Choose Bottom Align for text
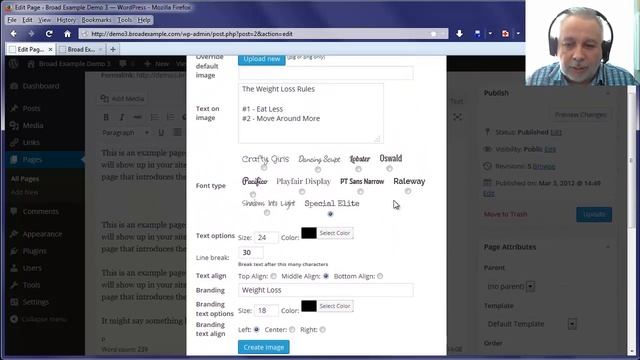 (380, 276)
